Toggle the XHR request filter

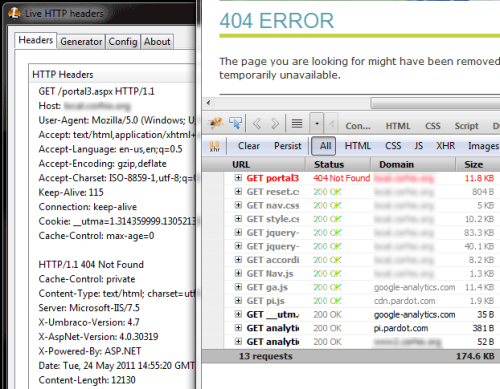pos(446,146)
